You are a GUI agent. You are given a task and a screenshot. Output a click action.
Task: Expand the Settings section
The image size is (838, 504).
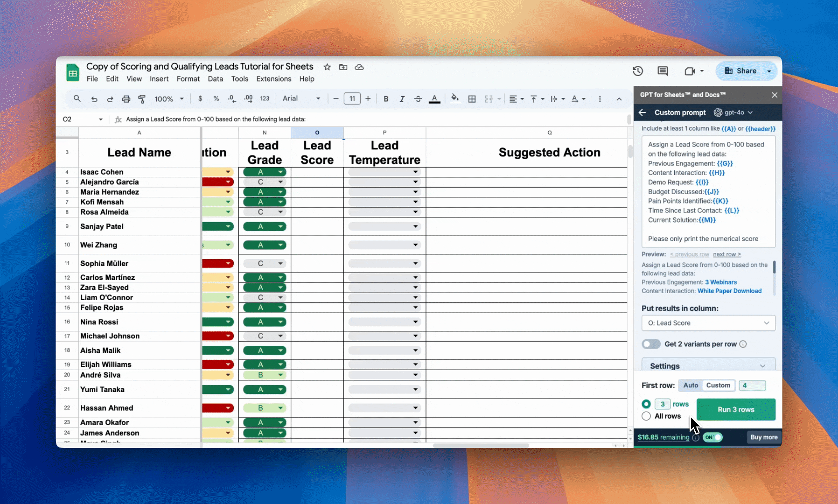click(x=708, y=366)
